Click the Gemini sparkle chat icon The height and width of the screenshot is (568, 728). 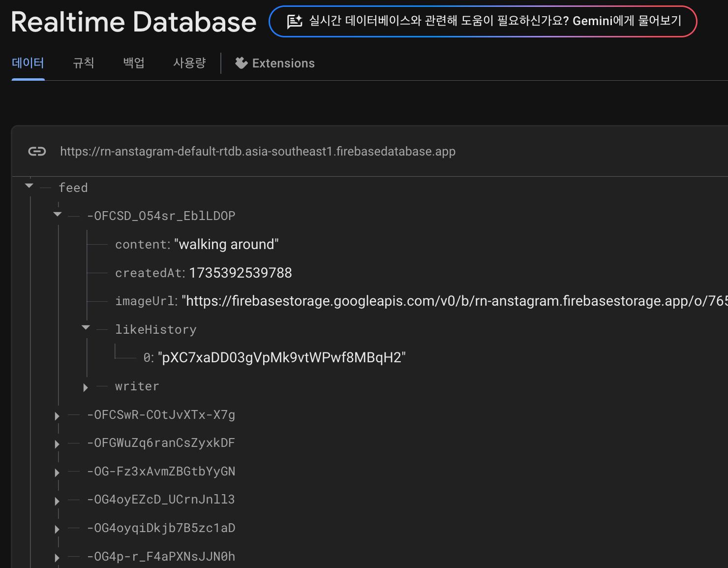point(294,21)
